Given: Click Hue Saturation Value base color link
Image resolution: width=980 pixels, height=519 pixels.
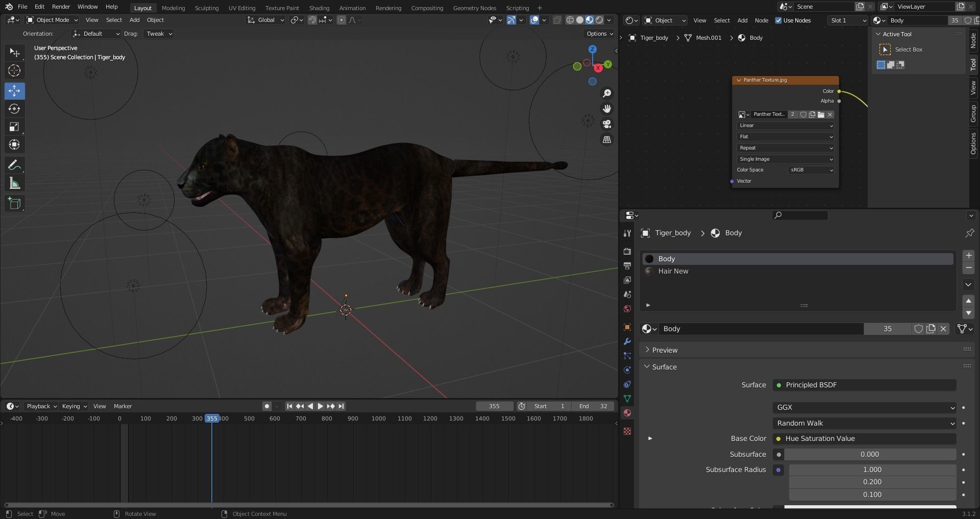Looking at the screenshot, I should [x=864, y=438].
